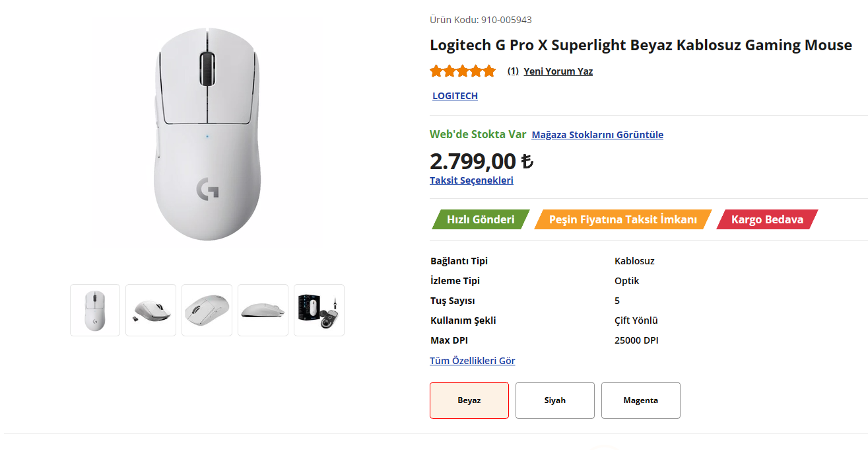Click Yeni Yorum Yaz link
The height and width of the screenshot is (450, 868).
558,71
